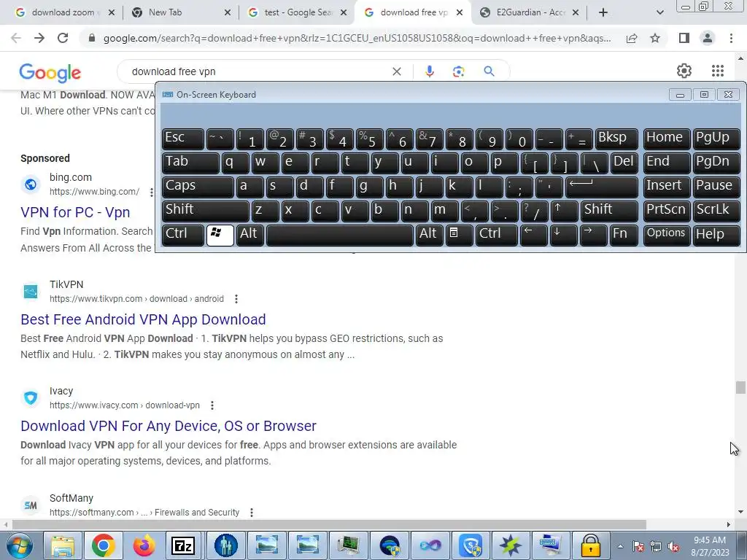The width and height of the screenshot is (747, 560).
Task: Open Best Free Android VPN App Download
Action: (x=143, y=319)
